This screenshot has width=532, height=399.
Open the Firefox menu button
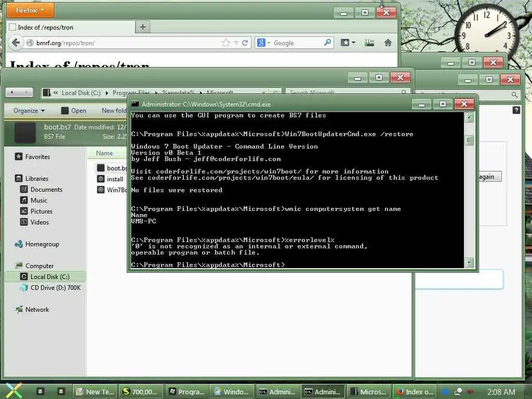coord(30,10)
